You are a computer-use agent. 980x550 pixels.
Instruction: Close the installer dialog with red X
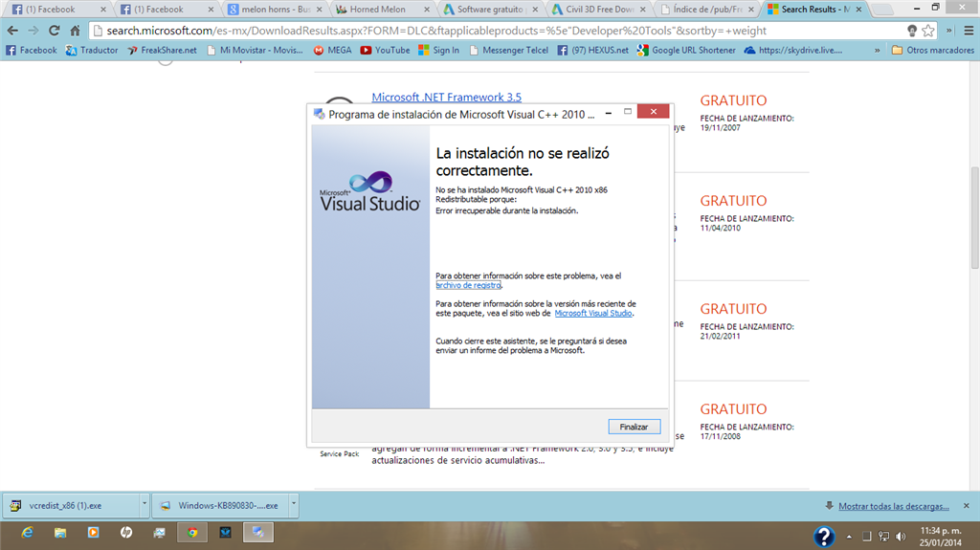653,111
